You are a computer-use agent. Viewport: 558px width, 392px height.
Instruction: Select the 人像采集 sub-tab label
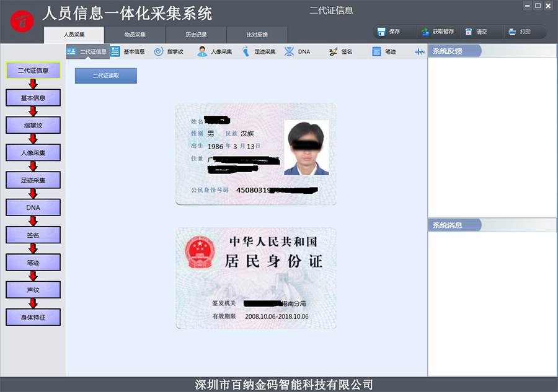tap(221, 52)
